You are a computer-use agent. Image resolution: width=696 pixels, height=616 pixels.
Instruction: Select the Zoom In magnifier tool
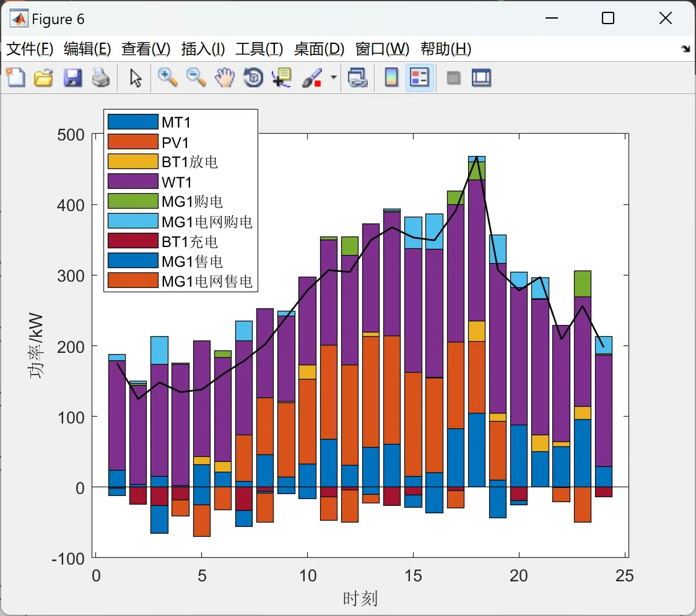pos(167,77)
